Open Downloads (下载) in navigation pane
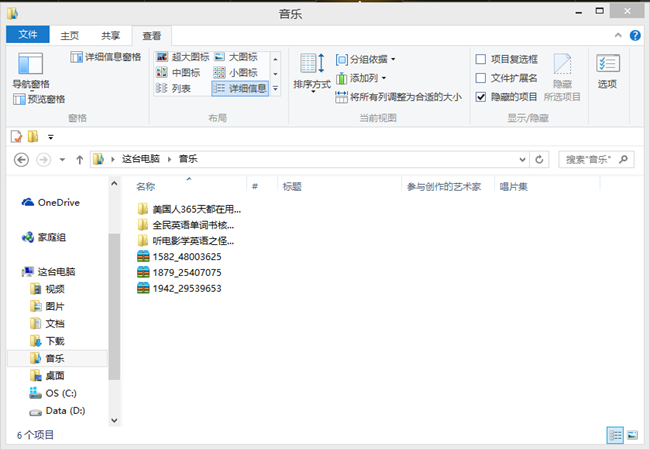This screenshot has height=450, width=650. point(47,341)
